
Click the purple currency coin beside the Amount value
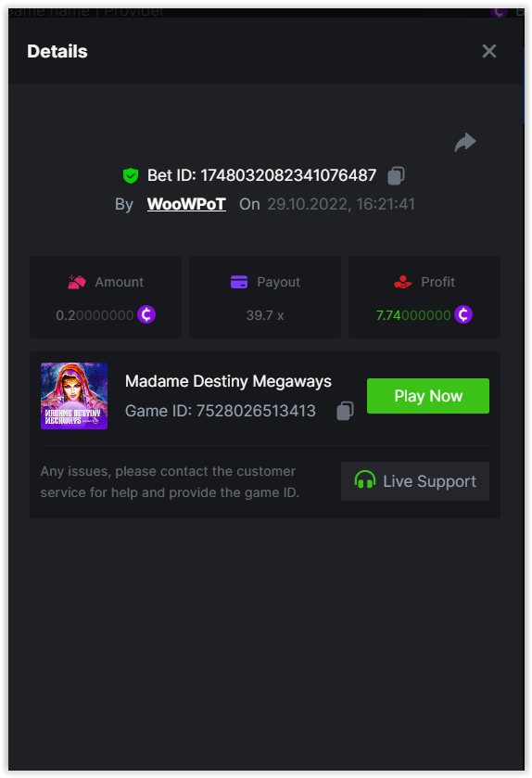[x=146, y=314]
